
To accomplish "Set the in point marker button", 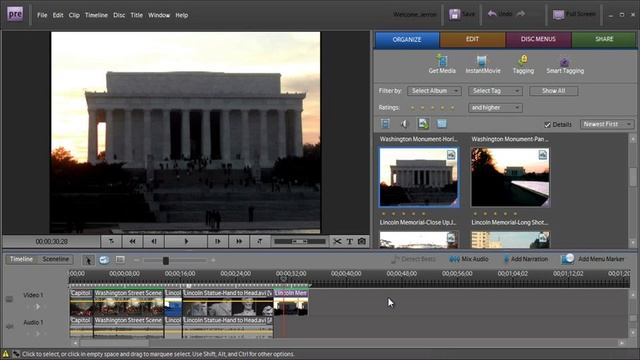I will tap(111, 242).
